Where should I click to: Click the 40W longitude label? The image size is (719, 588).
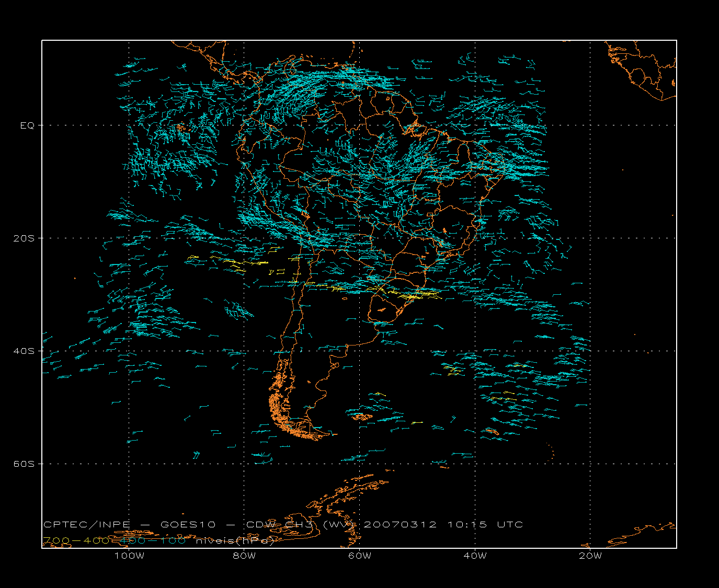[x=475, y=556]
